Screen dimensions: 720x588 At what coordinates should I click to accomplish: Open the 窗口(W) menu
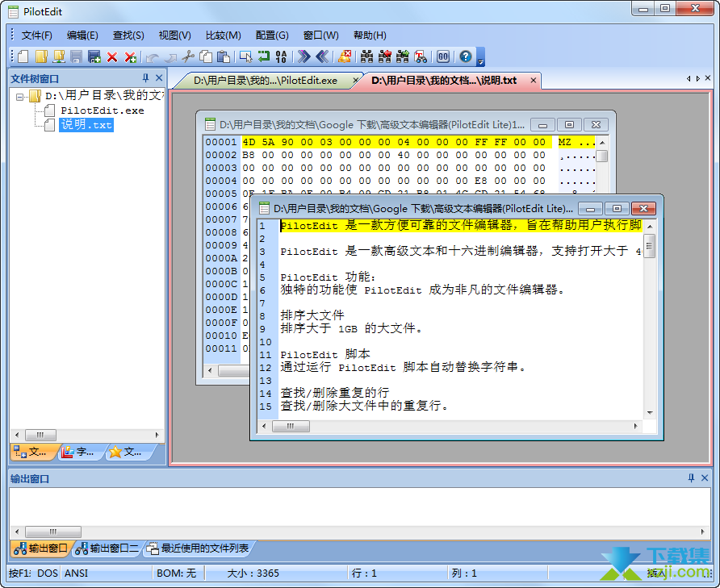(x=321, y=35)
